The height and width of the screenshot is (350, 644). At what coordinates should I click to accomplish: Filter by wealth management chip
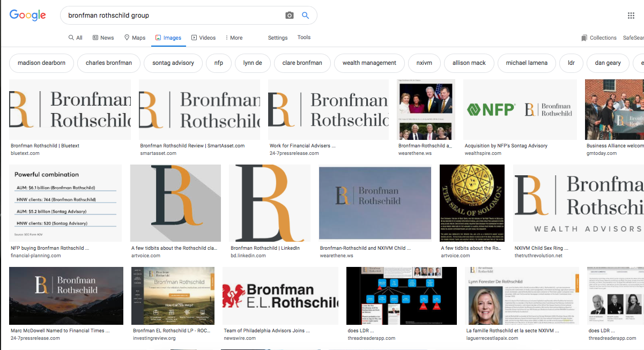point(369,63)
